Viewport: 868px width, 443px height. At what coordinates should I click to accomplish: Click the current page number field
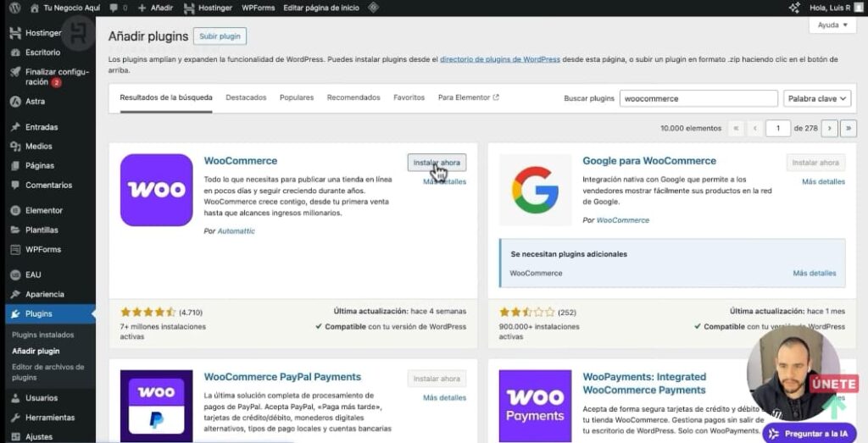click(778, 128)
